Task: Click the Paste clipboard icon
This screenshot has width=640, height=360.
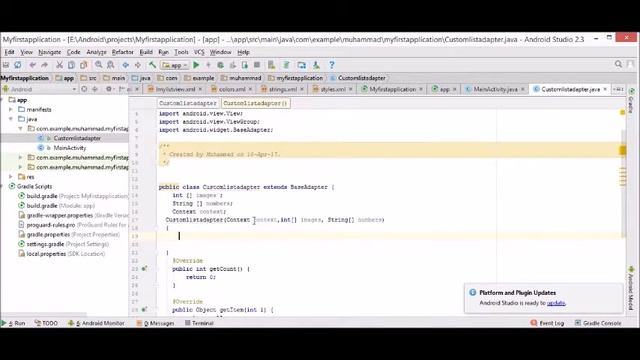Action: click(x=84, y=65)
